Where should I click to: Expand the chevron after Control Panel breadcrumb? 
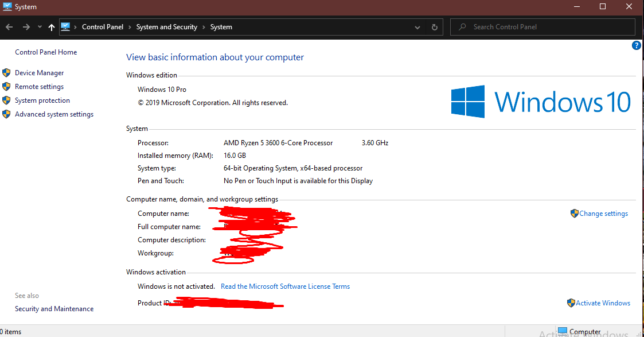point(130,27)
